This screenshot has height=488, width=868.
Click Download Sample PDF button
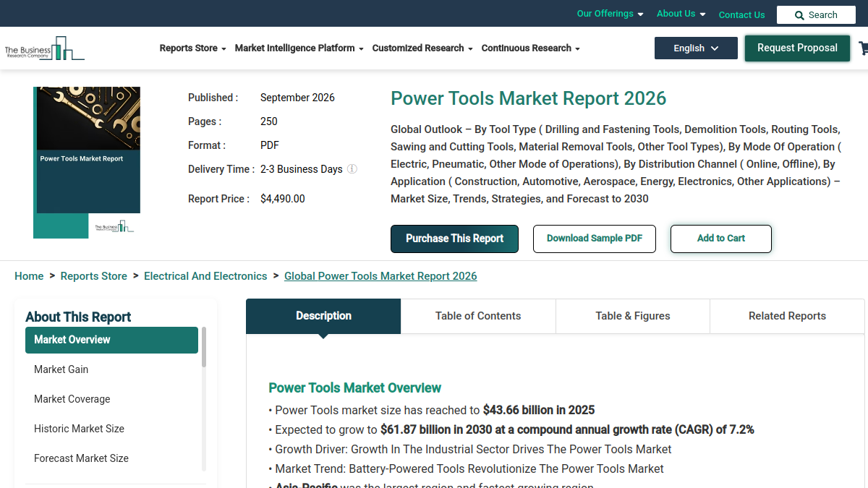(595, 239)
